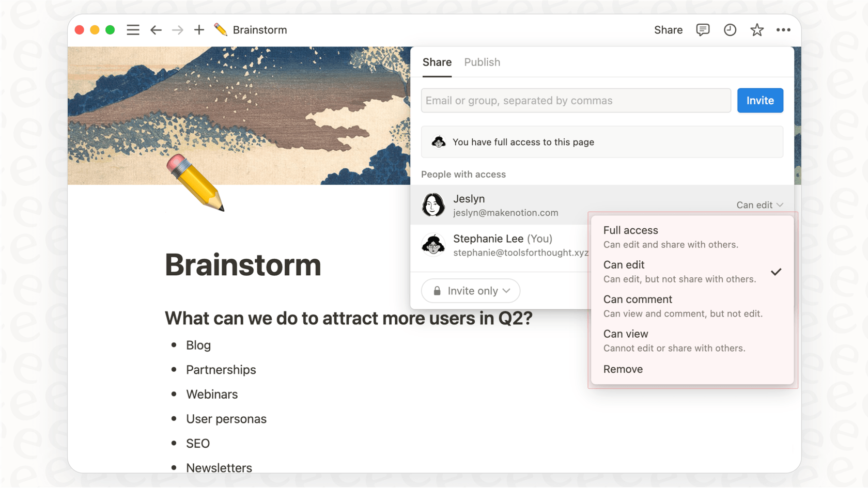This screenshot has height=488, width=868.
Task: Click the blue Invite button
Action: point(760,100)
